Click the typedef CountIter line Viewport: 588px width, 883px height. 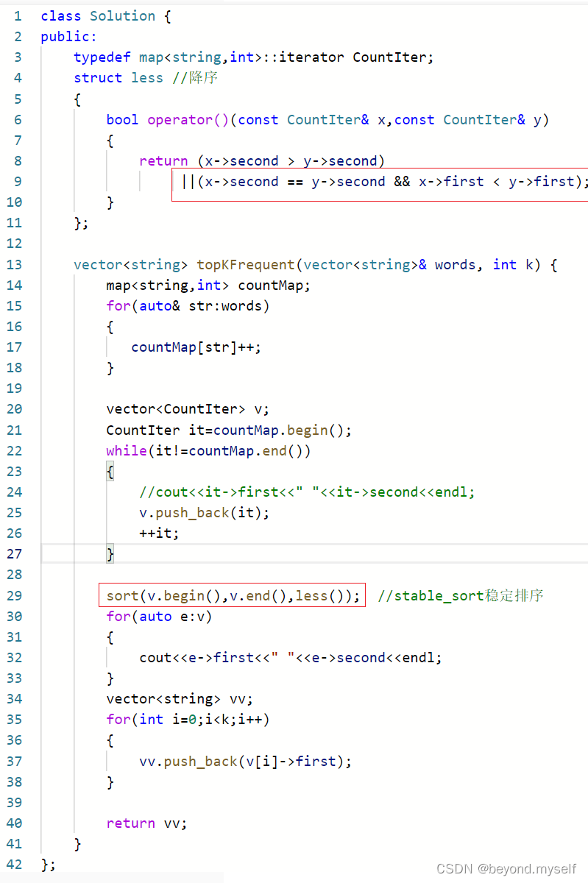[254, 57]
